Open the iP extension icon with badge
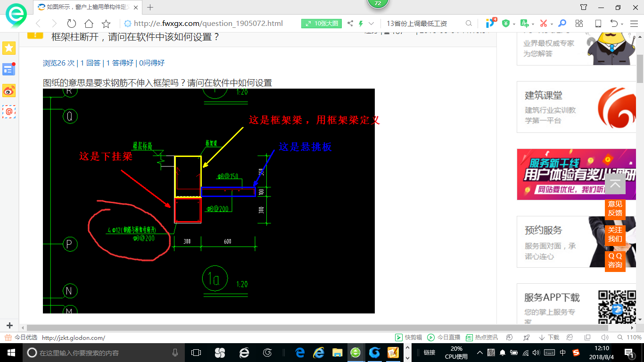 click(491, 23)
